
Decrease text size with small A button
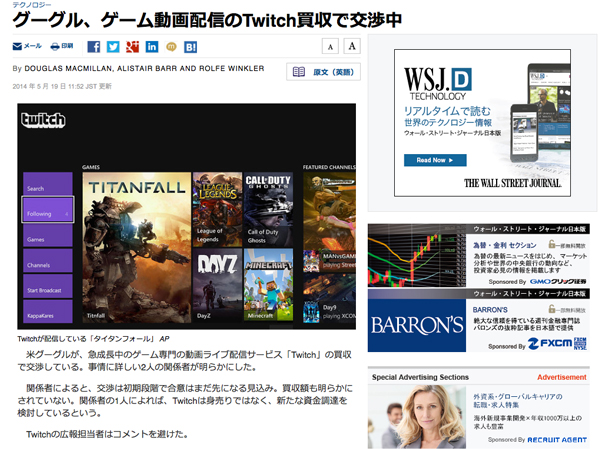click(x=329, y=46)
